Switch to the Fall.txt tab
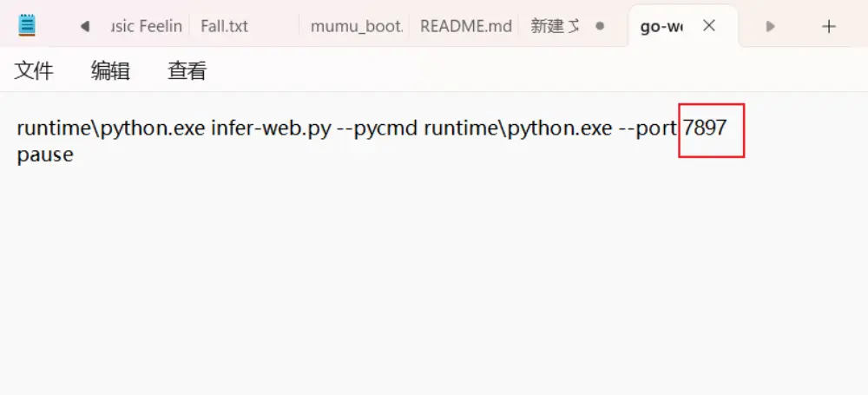Viewport: 868px width, 395px height. [224, 26]
